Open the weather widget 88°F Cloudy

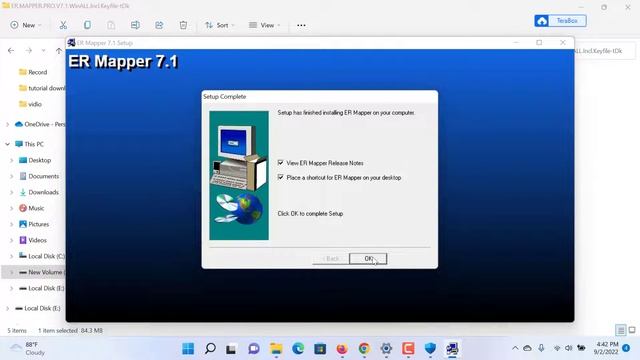(27, 349)
